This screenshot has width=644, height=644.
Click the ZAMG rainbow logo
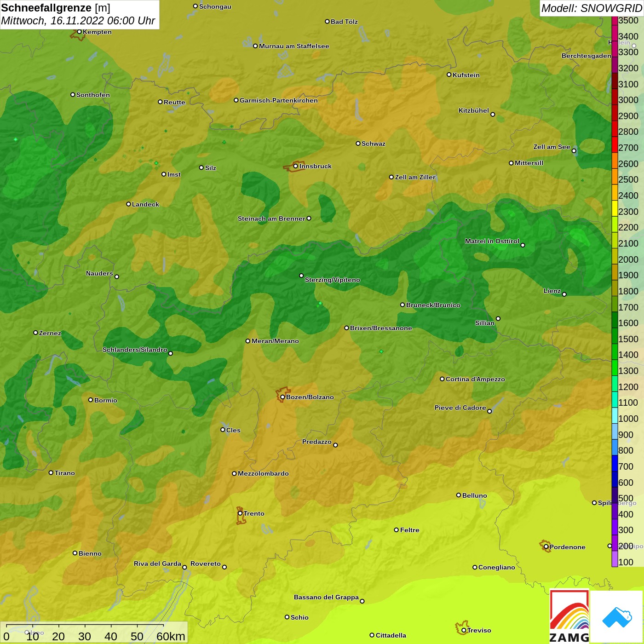point(569,616)
